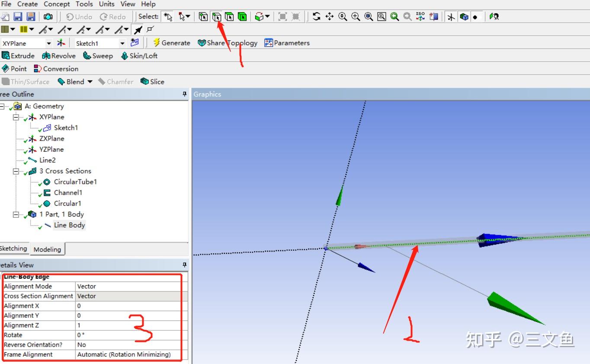Activate the New Selection cursor tool
This screenshot has height=364, width=590.
coord(167,16)
